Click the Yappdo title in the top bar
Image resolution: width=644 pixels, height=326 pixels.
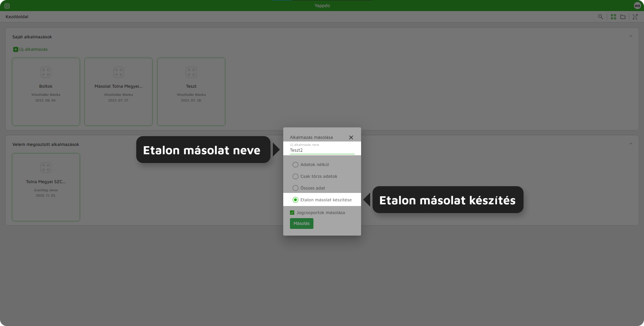[x=322, y=6]
